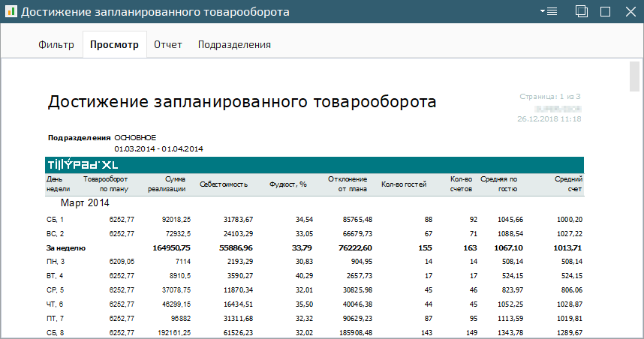The image size is (644, 339).
Task: Click the green chart app icon in title bar
Action: click(10, 12)
